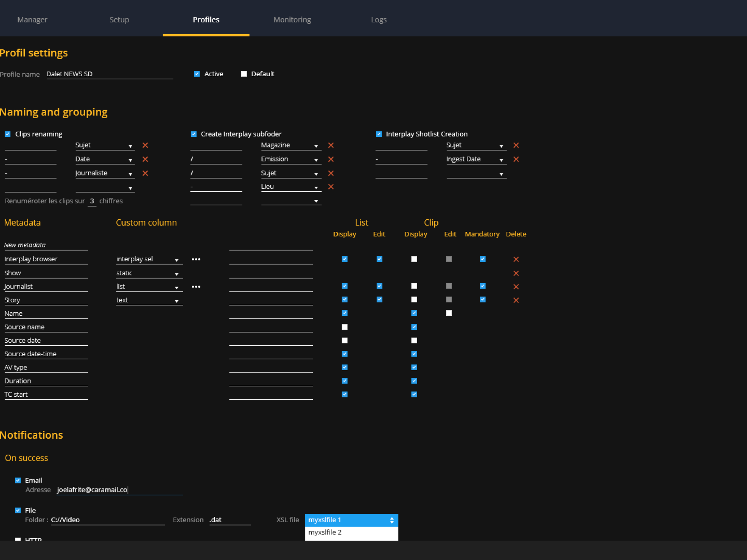Viewport: 747px width, 560px height.
Task: Open the static custom column dropdown
Action: coord(149,273)
